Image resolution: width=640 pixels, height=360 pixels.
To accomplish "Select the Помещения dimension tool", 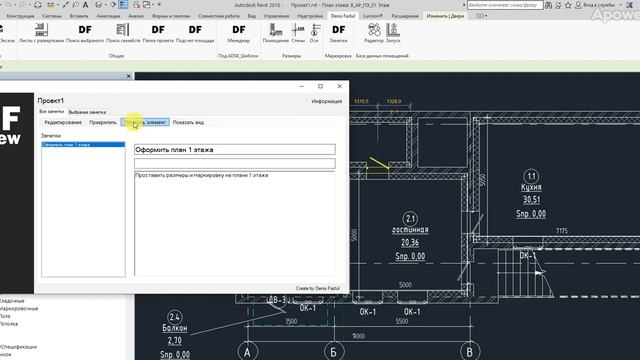I will click(276, 33).
